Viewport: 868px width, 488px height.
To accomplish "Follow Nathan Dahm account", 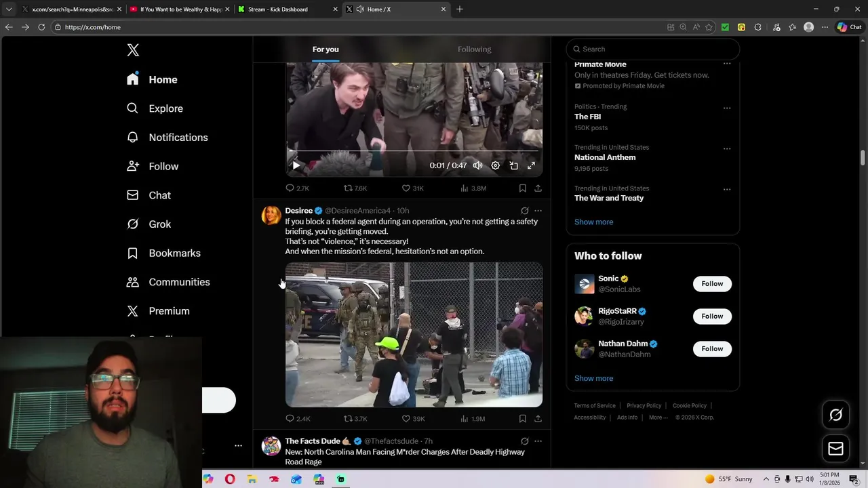I will tap(712, 349).
